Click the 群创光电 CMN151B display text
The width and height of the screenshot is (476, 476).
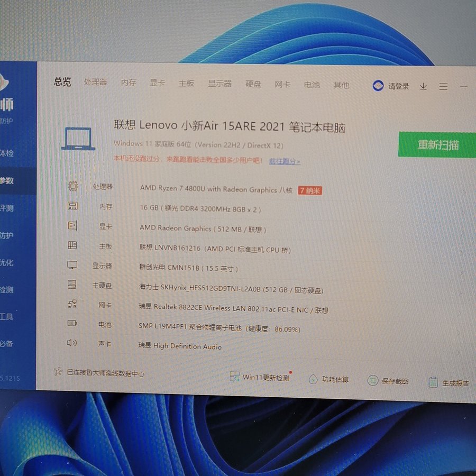(188, 268)
